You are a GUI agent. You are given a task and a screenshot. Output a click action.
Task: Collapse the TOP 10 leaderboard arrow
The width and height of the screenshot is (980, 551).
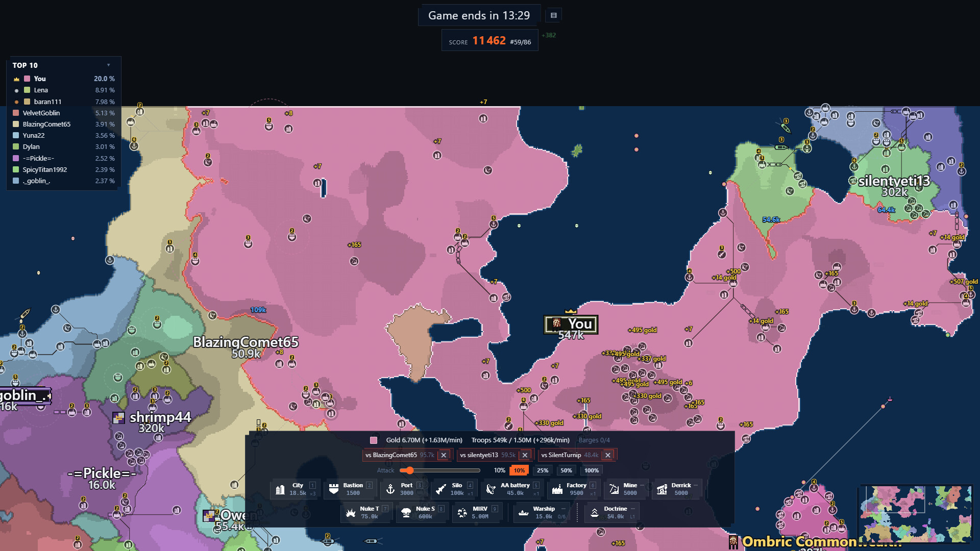click(108, 65)
